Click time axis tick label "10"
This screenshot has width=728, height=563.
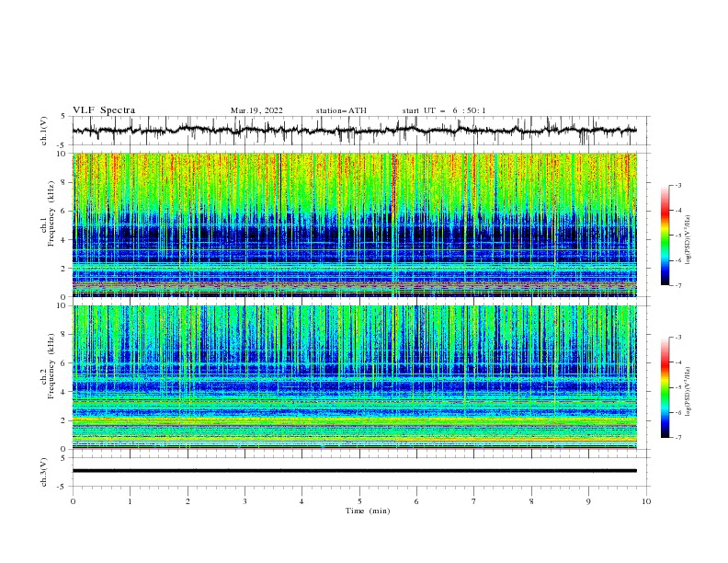coord(646,501)
